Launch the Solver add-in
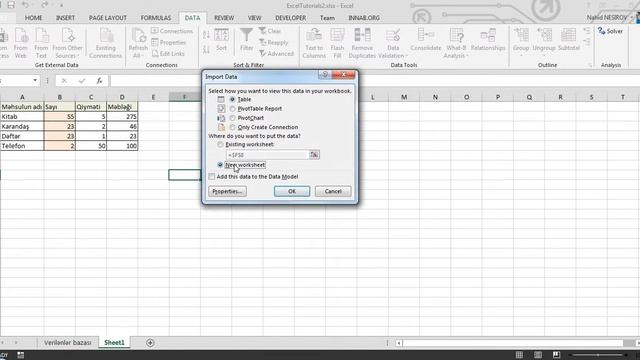The image size is (640, 360). coord(610,31)
